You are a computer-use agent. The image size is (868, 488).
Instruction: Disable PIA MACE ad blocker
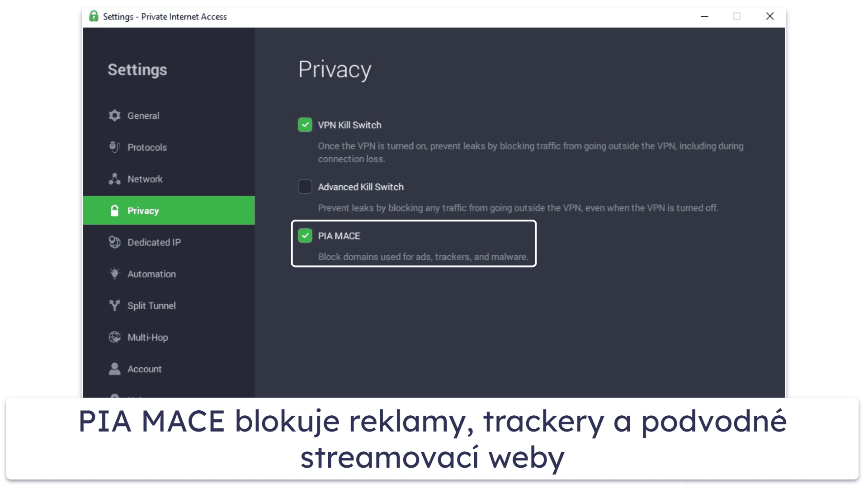(304, 236)
